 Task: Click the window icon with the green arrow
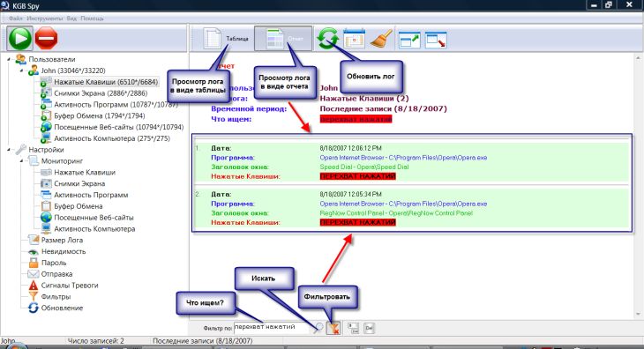409,40
